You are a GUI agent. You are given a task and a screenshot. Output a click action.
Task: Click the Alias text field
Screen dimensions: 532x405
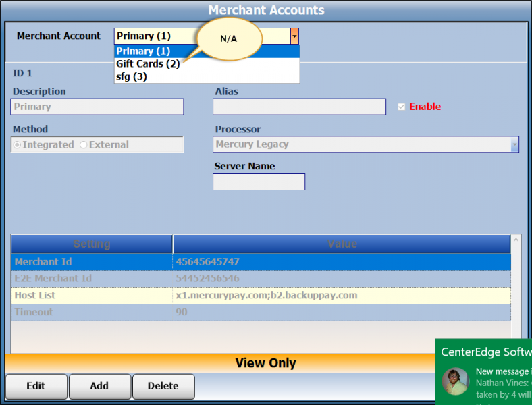299,107
